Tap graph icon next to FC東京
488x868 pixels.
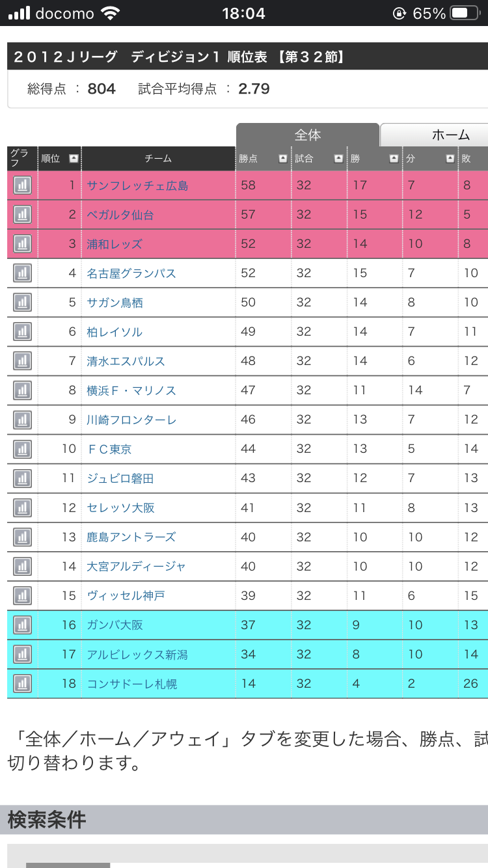22,449
